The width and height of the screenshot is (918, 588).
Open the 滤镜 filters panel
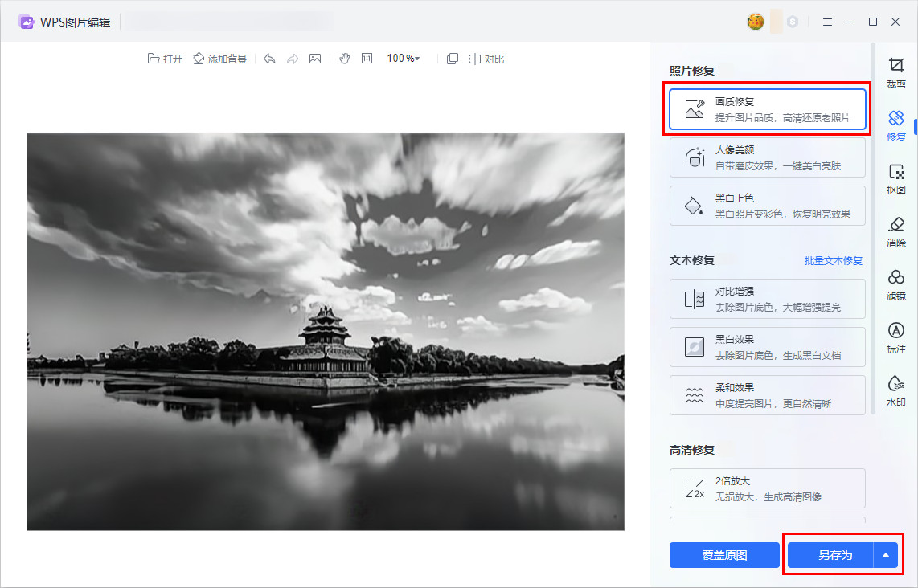point(895,284)
